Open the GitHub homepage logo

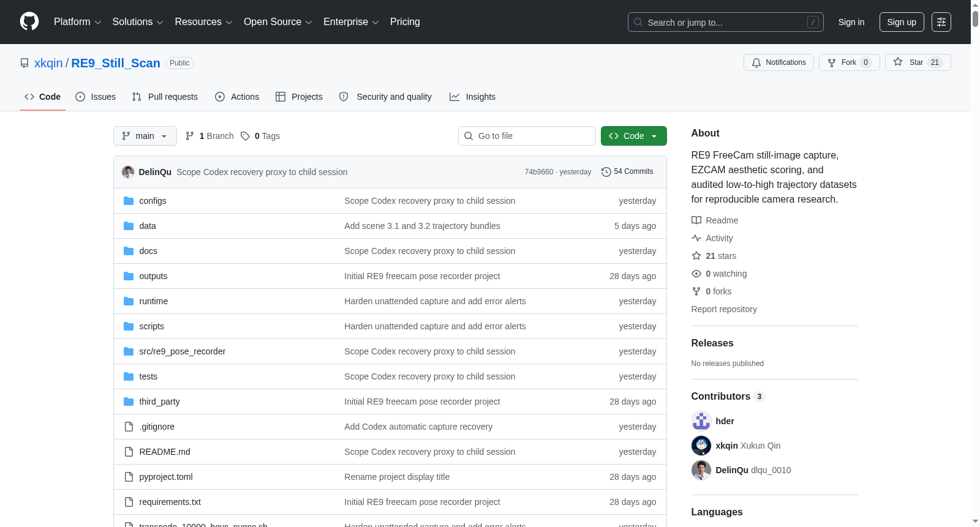(29, 22)
